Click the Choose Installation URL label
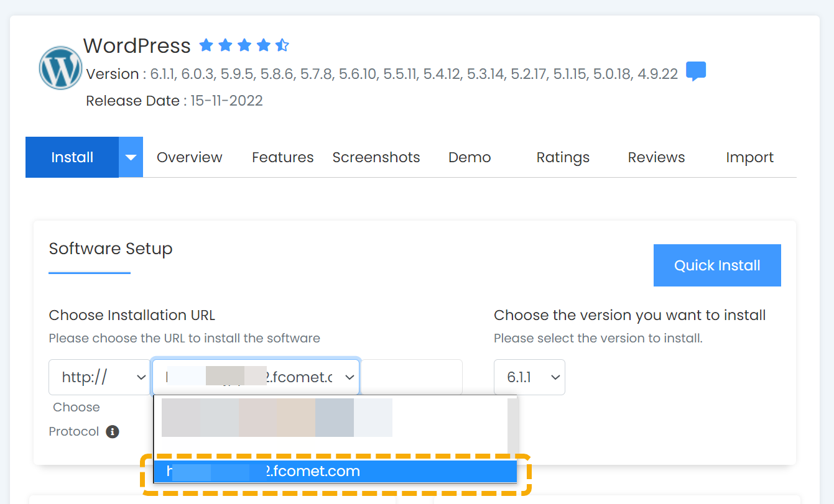Screen dimensions: 834x504 click(132, 315)
